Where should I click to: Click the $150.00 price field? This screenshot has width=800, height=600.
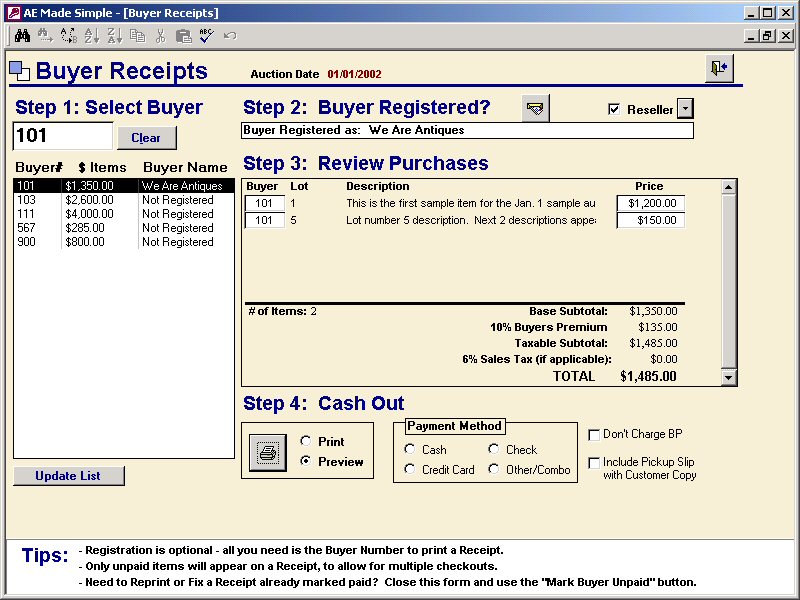click(651, 220)
